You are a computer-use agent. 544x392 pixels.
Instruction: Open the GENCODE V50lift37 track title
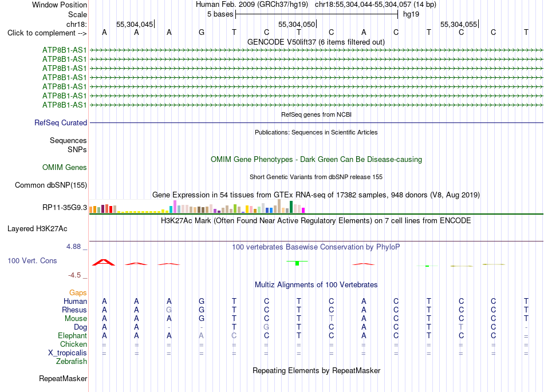(x=316, y=42)
